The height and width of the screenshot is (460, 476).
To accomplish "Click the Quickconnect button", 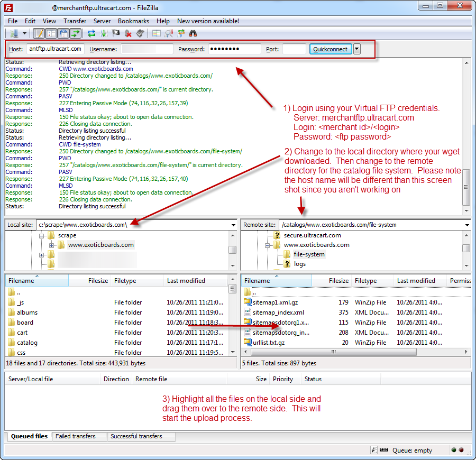I will (330, 49).
